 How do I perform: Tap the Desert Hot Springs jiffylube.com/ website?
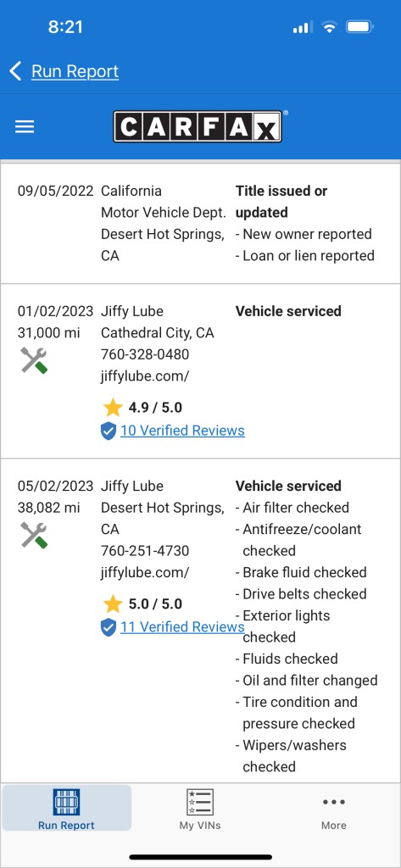(x=145, y=572)
